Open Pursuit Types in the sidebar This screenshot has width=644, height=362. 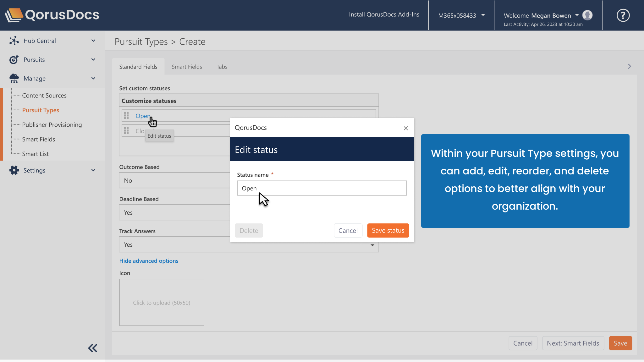[x=41, y=110]
